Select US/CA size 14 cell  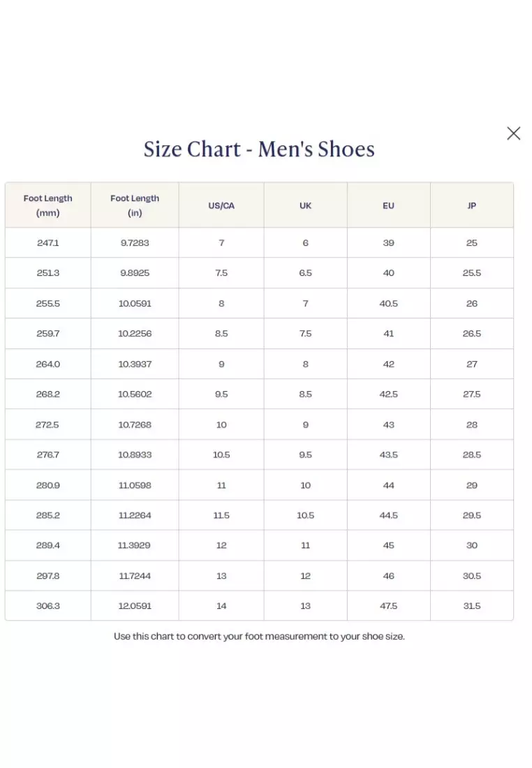tap(221, 606)
